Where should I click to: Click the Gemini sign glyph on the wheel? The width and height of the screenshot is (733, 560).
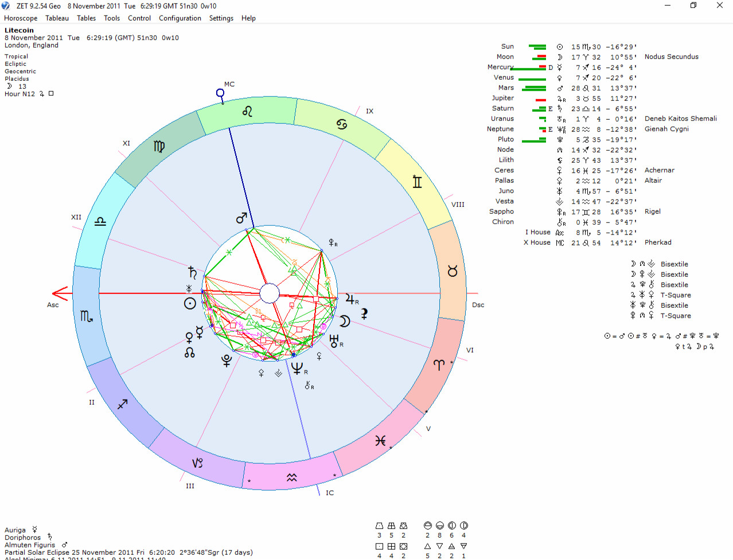click(x=417, y=182)
